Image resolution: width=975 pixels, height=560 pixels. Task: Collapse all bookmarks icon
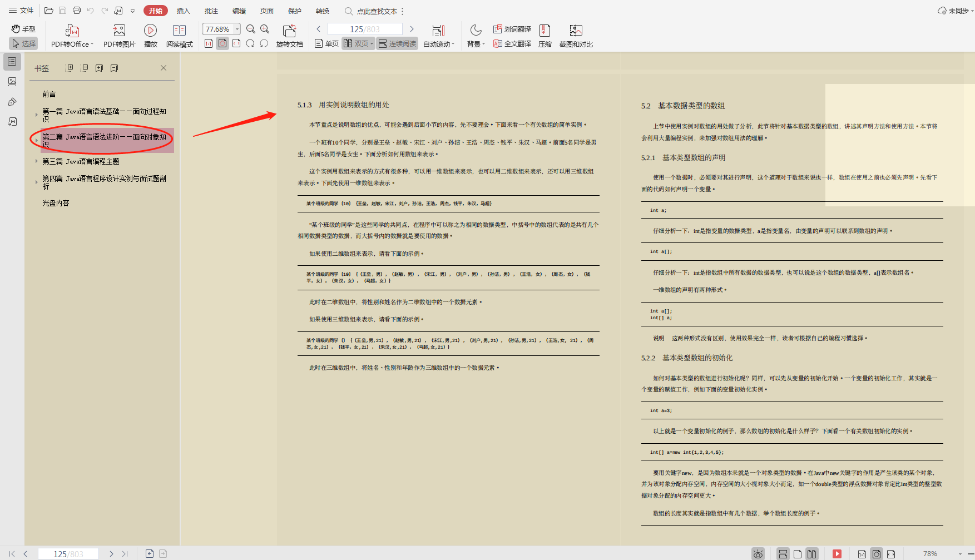tap(85, 68)
